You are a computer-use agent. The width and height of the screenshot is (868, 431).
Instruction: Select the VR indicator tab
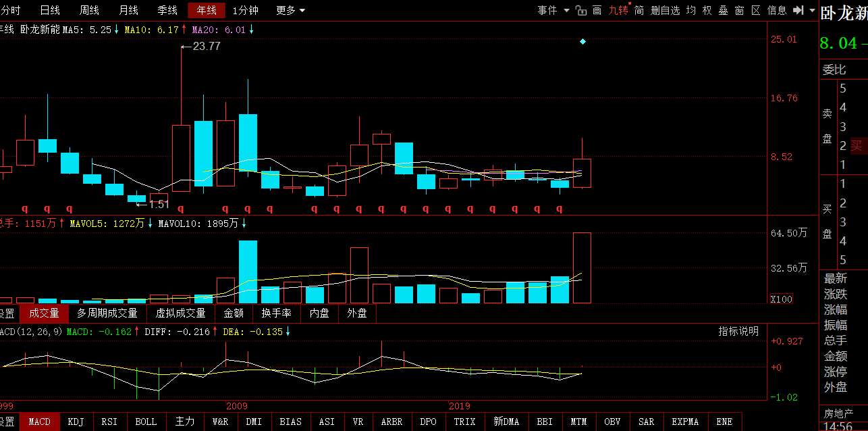[x=358, y=422]
